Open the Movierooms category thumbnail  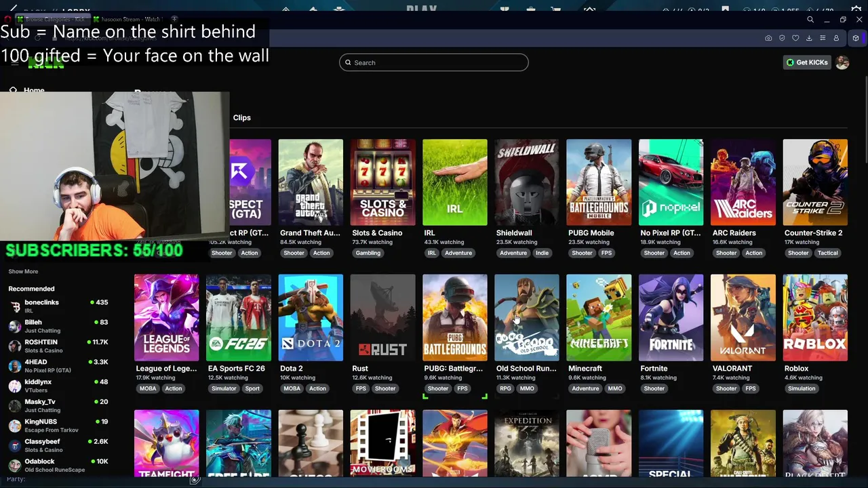coord(382,443)
